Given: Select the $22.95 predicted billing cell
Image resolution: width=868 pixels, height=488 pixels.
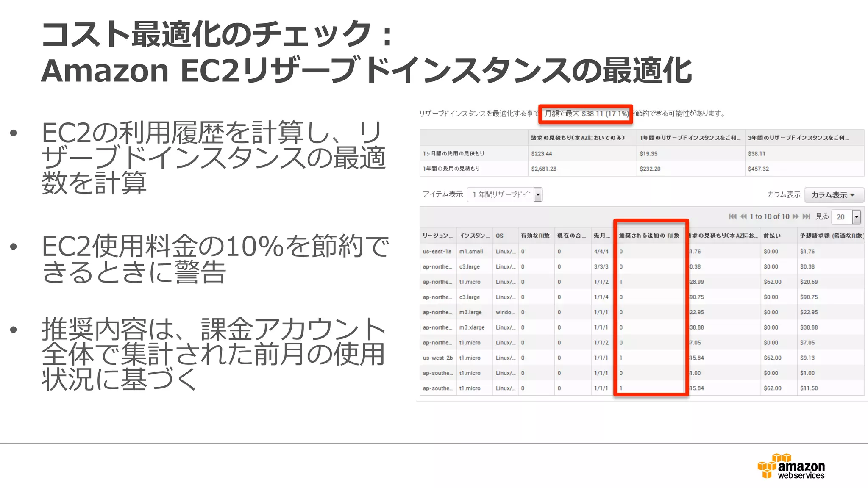Looking at the screenshot, I should [x=831, y=313].
